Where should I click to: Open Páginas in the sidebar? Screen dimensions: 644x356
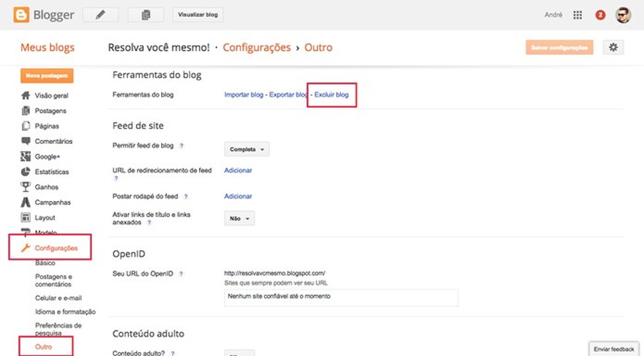(x=47, y=126)
